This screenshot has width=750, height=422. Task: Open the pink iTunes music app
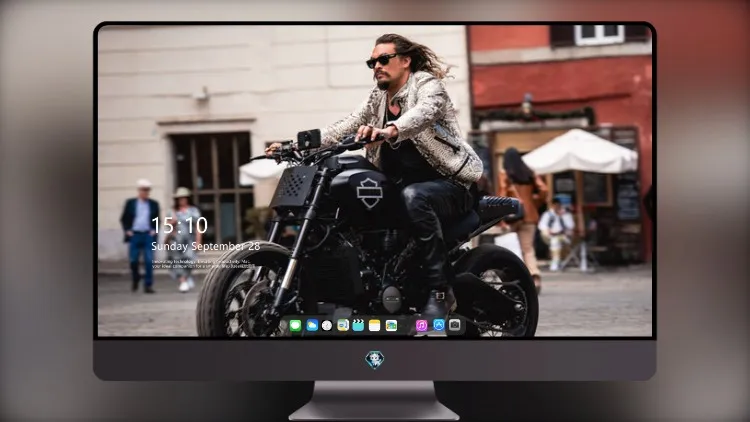click(x=421, y=326)
